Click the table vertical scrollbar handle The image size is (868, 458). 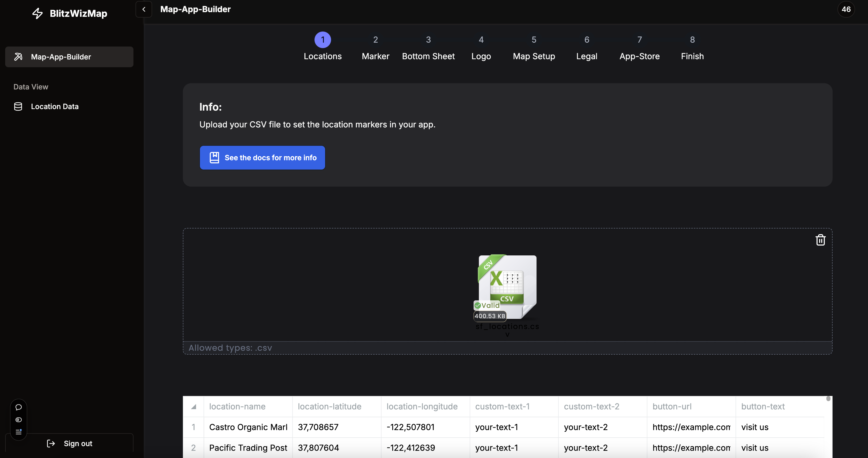click(828, 399)
